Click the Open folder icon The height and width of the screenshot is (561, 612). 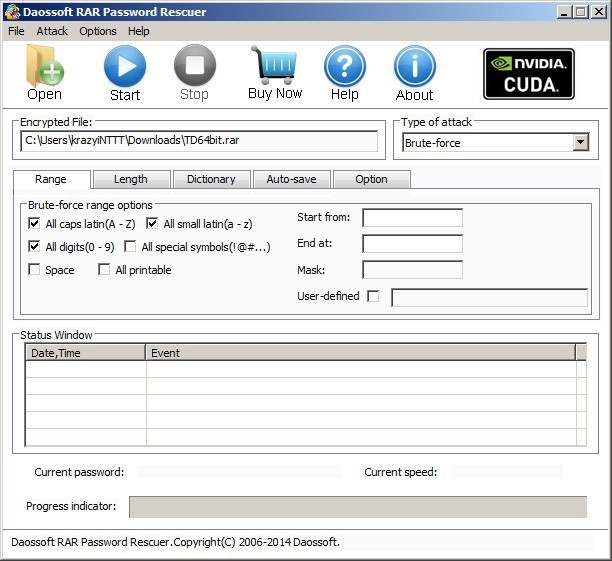point(44,68)
